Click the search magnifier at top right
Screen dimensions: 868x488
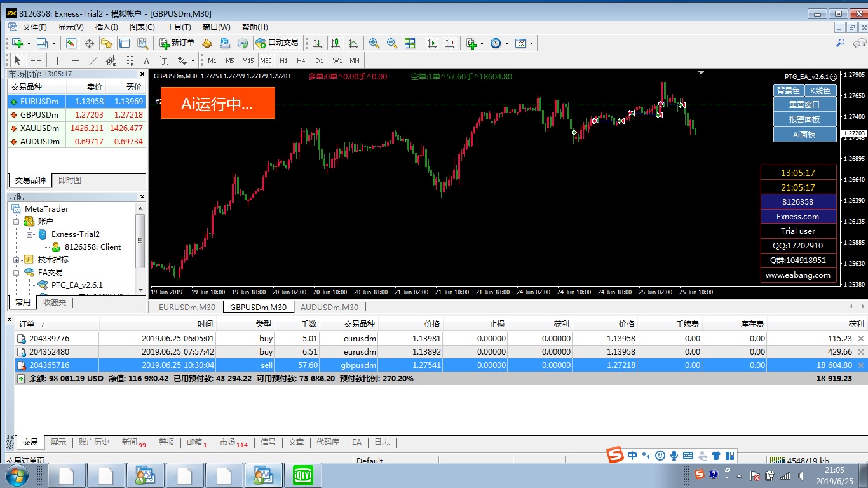tap(840, 43)
